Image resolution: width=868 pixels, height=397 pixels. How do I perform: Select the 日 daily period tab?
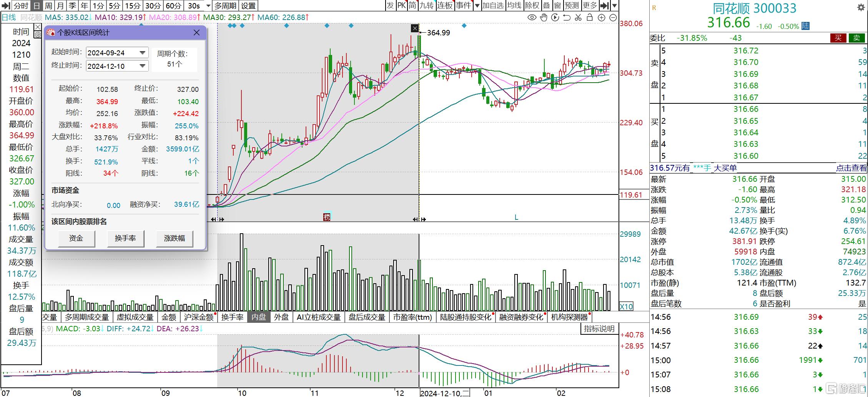click(36, 6)
